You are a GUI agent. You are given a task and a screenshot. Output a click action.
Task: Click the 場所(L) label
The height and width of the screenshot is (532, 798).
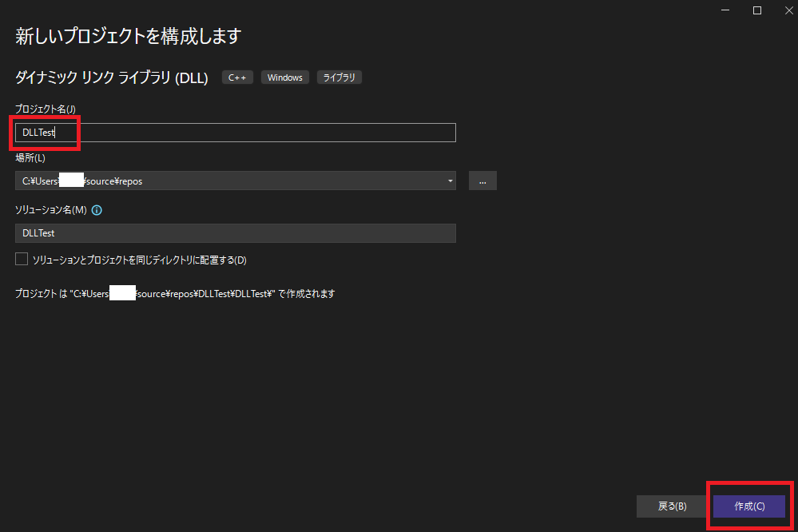click(30, 158)
